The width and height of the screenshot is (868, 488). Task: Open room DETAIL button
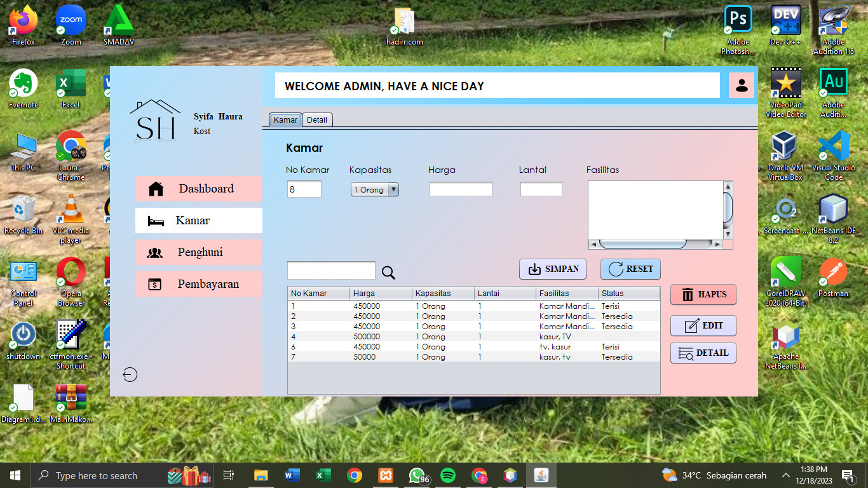point(703,353)
